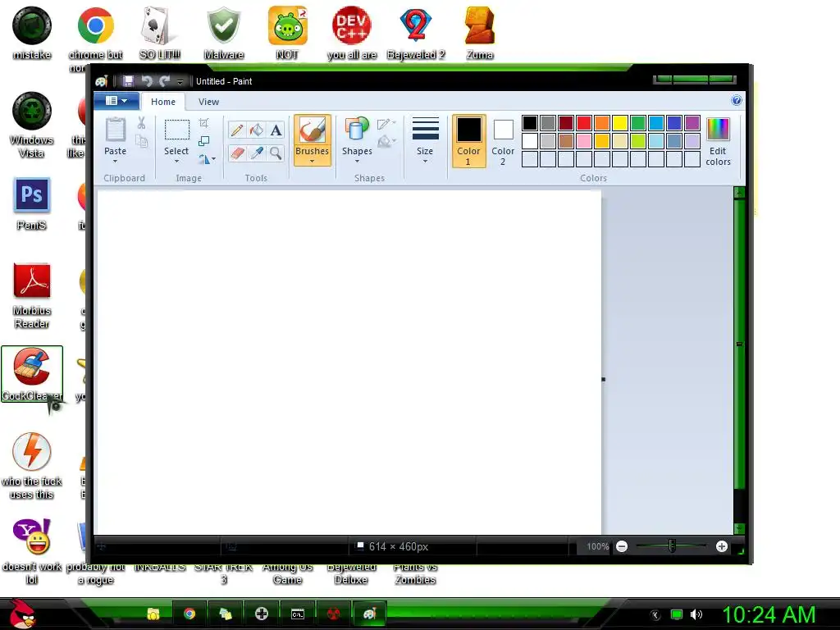Click the Undo arrow in title bar

[x=146, y=81]
